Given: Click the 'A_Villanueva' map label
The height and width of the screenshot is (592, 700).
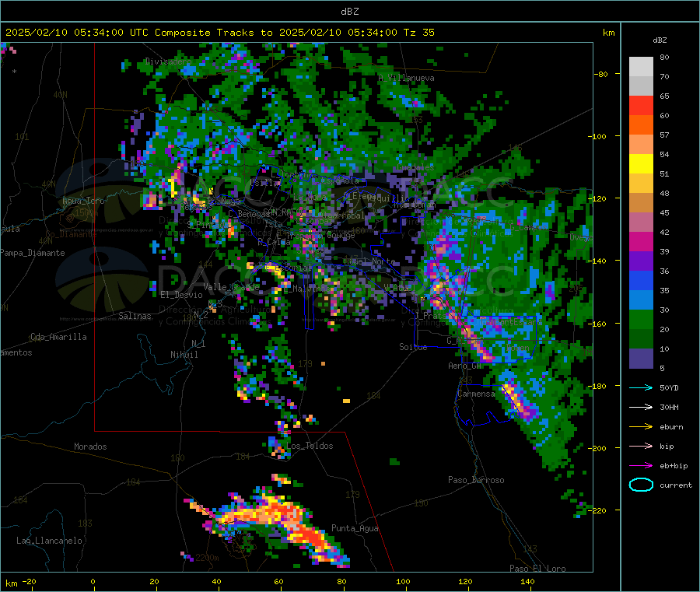Looking at the screenshot, I should pos(406,78).
